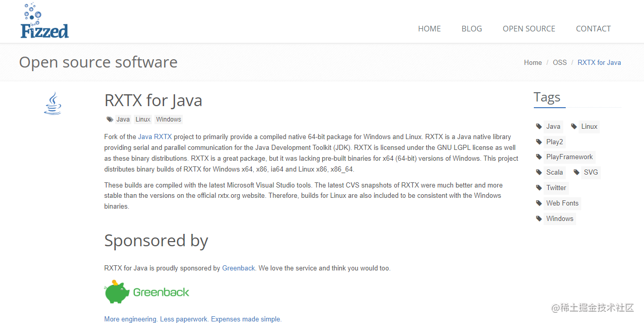Select the Java tag in the Tags sidebar
The height and width of the screenshot is (323, 644).
pos(553,126)
